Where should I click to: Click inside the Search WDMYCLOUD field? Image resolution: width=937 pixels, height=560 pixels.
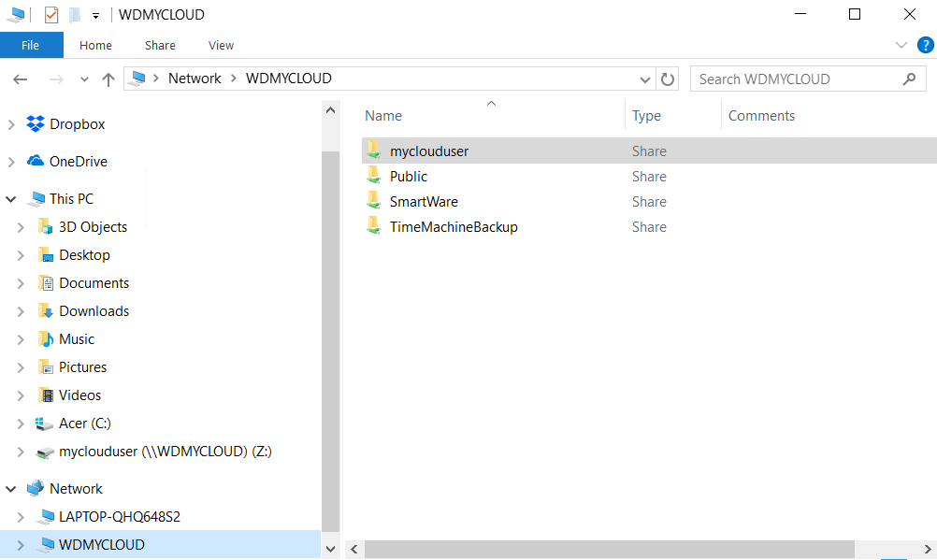tap(795, 79)
